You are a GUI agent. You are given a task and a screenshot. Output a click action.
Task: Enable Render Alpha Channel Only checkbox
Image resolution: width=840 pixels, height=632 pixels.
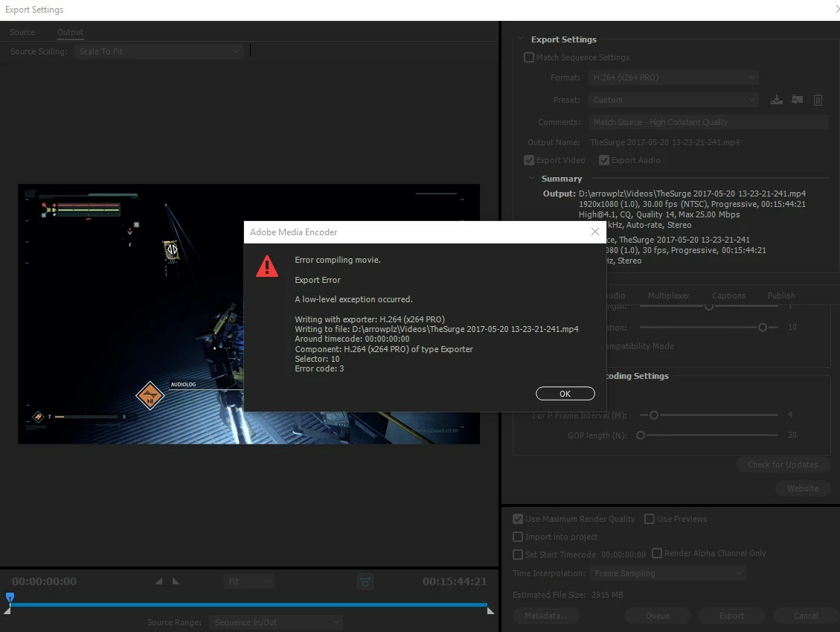tap(657, 553)
